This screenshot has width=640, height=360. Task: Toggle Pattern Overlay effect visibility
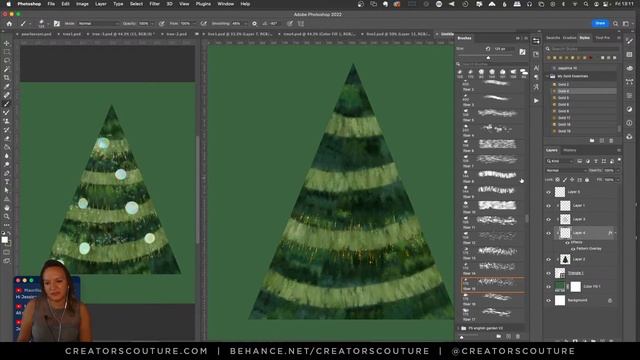[573, 248]
